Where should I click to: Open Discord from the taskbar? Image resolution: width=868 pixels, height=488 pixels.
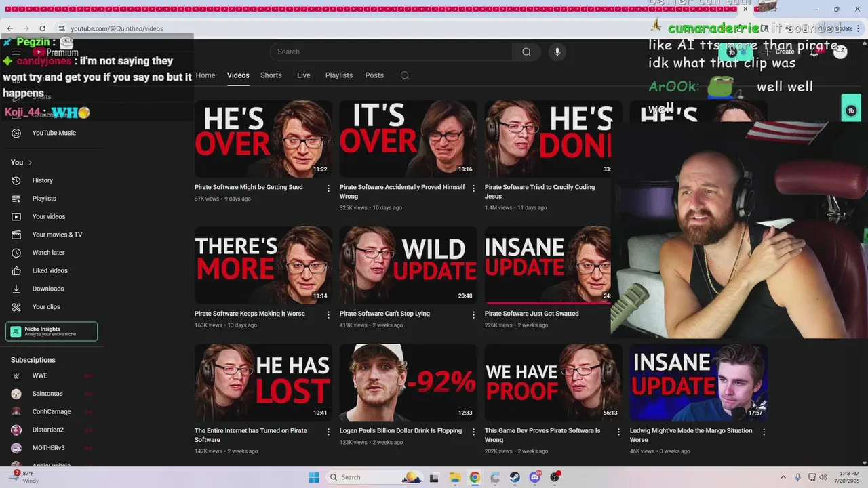click(535, 477)
